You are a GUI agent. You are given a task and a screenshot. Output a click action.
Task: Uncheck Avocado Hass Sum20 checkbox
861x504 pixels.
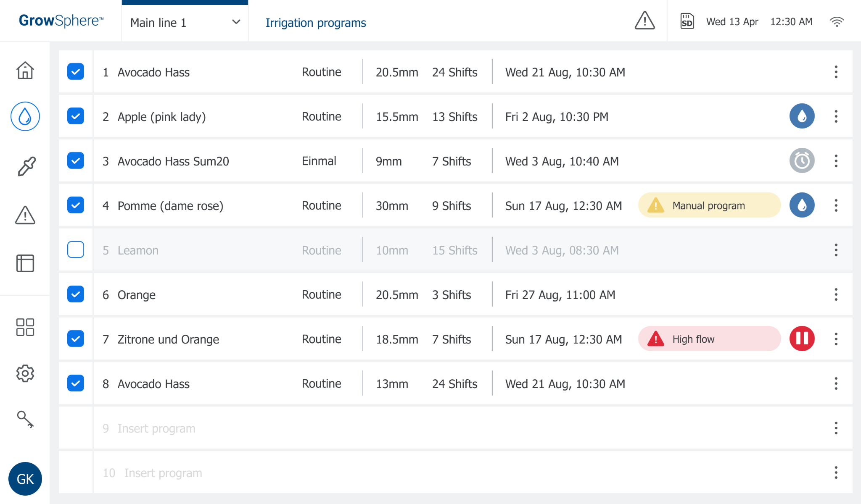[76, 160]
